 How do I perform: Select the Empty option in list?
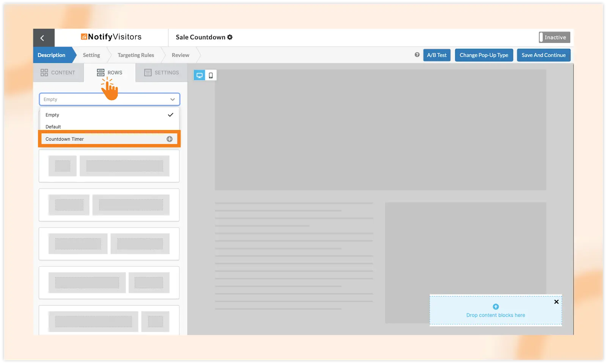pyautogui.click(x=52, y=115)
